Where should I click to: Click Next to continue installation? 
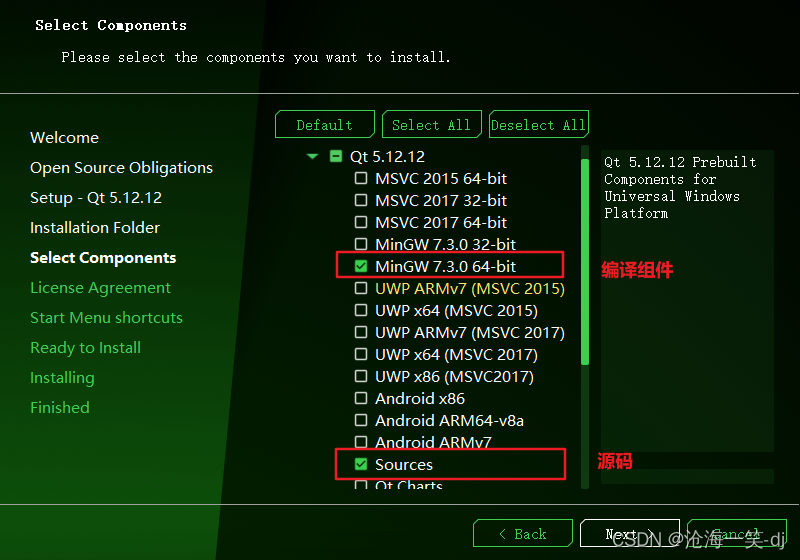click(x=630, y=533)
